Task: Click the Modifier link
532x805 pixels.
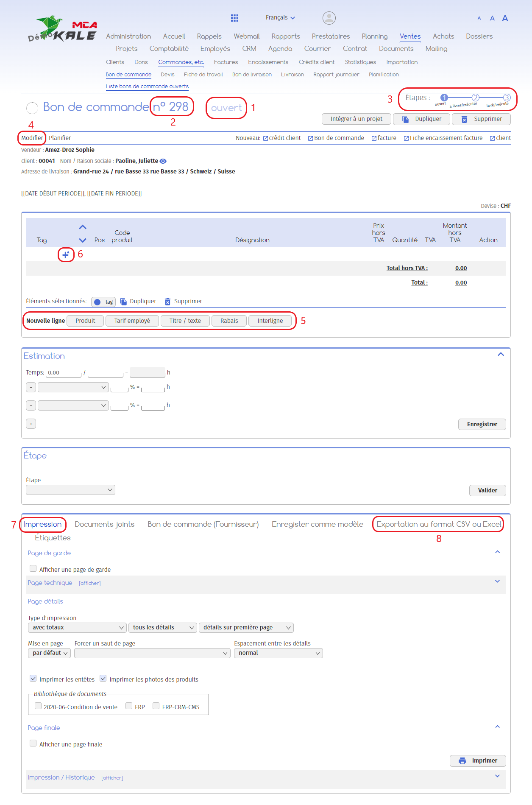Action: point(32,138)
